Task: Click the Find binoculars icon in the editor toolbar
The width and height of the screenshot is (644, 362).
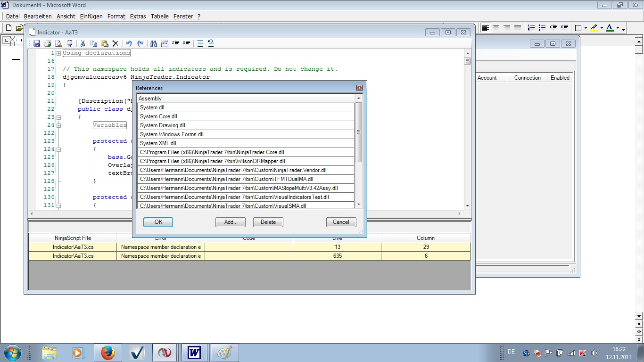Action: 153,43
